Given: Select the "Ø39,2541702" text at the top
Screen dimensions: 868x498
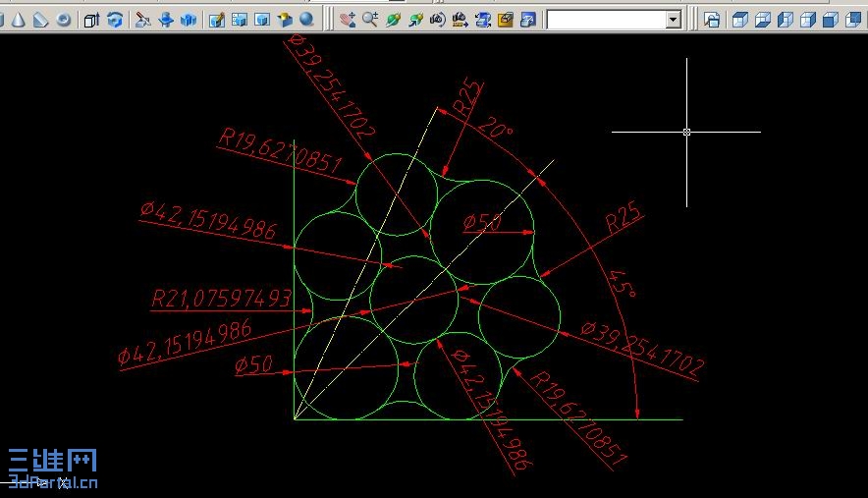Looking at the screenshot, I should (x=332, y=85).
